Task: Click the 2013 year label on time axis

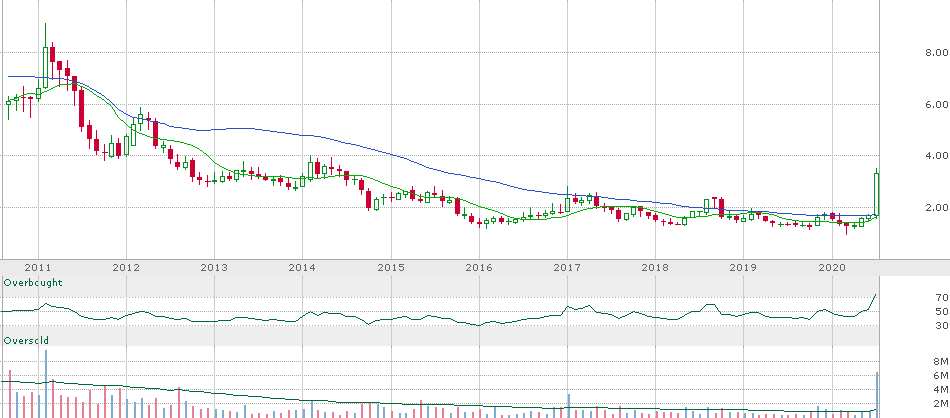Action: click(x=214, y=267)
